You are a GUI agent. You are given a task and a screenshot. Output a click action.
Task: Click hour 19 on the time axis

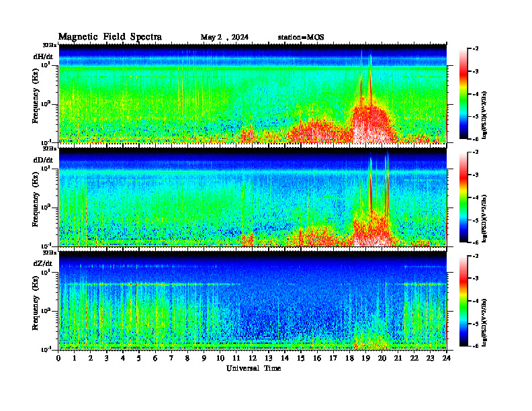point(365,359)
